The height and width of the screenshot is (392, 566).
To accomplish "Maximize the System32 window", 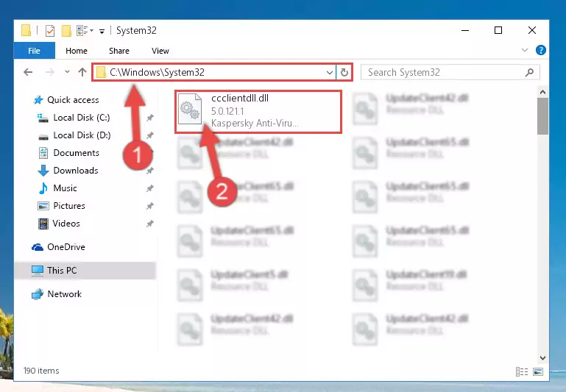I will click(498, 30).
